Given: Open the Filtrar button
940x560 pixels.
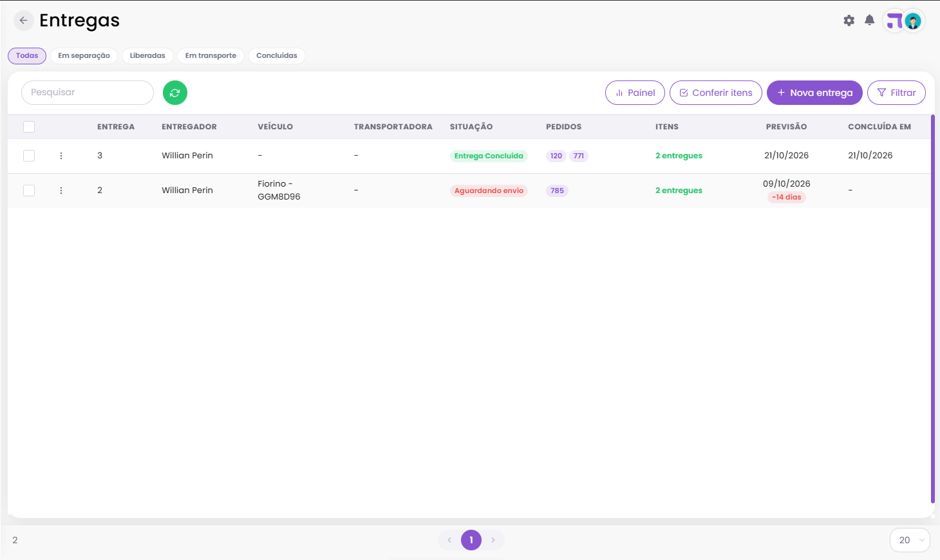Looking at the screenshot, I should pyautogui.click(x=896, y=93).
